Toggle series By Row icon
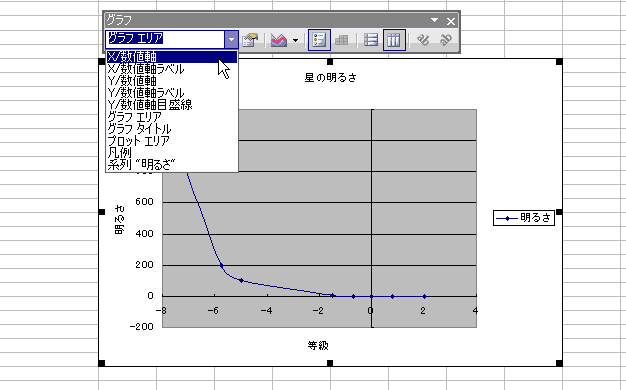Viewport: 626px width, 390px height. [x=371, y=40]
